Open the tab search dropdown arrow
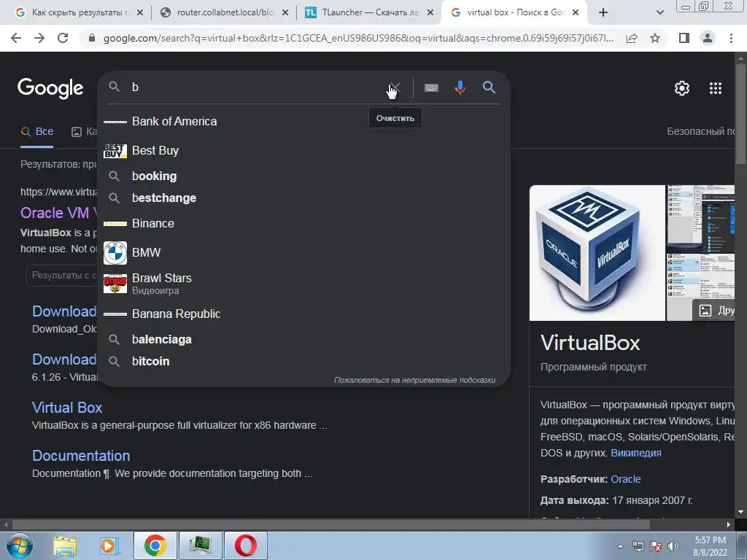 click(x=659, y=13)
